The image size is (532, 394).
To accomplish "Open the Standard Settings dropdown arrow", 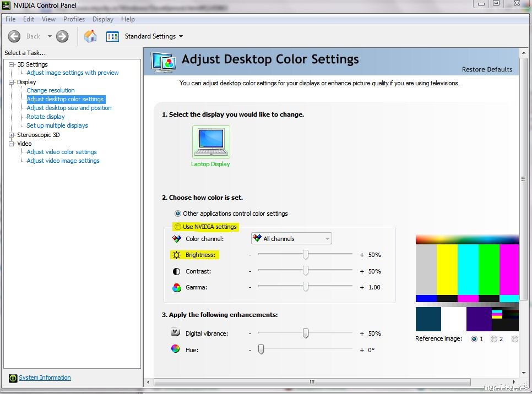I will (181, 36).
